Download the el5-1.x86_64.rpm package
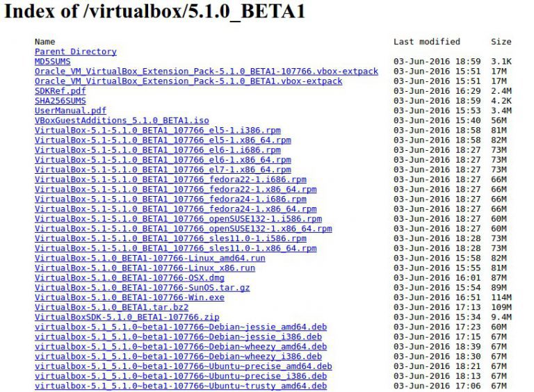This screenshot has width=534, height=392. pos(163,140)
